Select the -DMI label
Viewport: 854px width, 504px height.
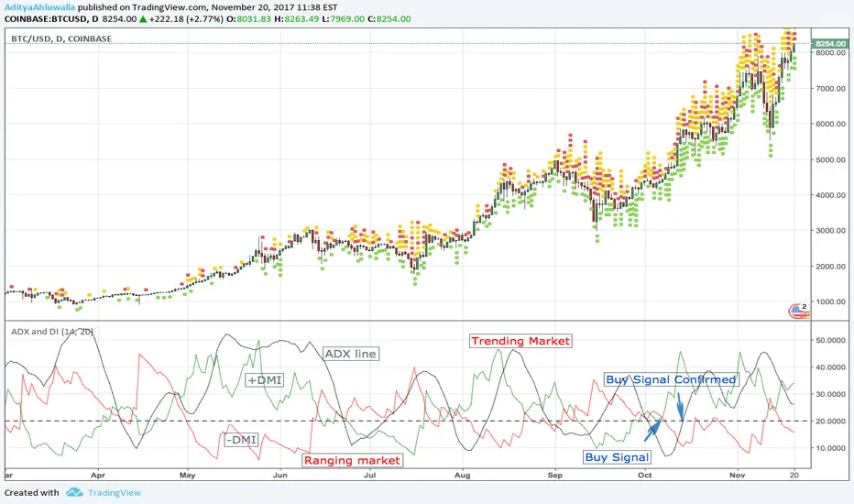point(241,440)
